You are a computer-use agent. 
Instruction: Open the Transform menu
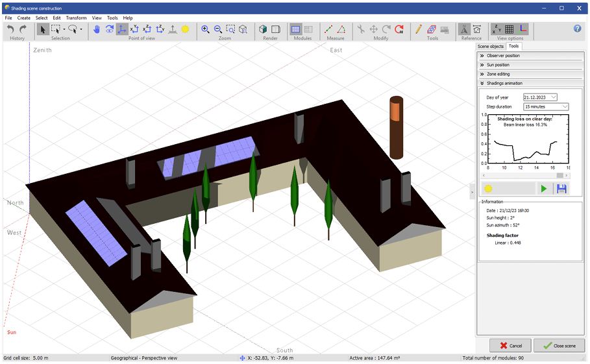(76, 18)
